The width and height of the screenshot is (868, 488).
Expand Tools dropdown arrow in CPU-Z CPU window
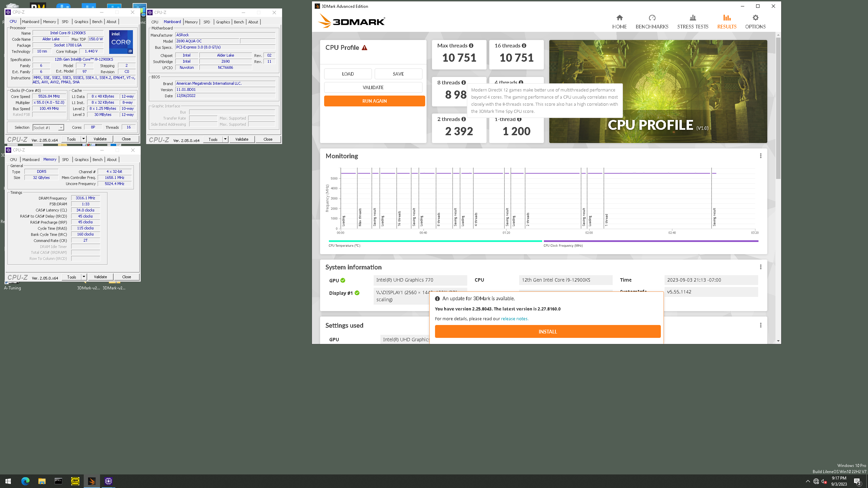(83, 139)
